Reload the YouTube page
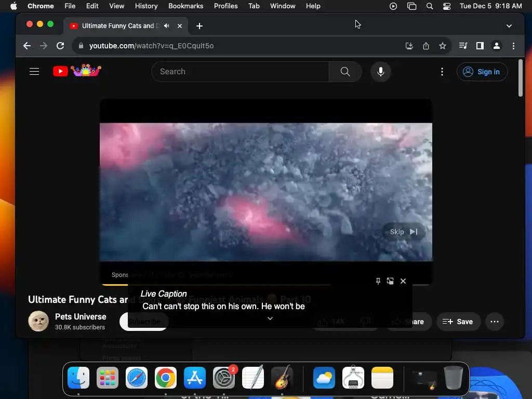The height and width of the screenshot is (399, 532). click(x=60, y=46)
